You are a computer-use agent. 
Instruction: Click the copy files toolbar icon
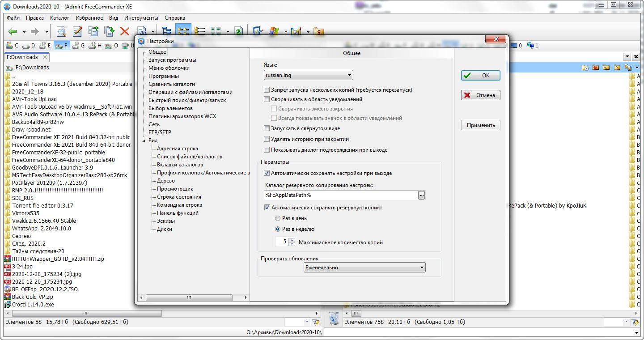[x=93, y=31]
